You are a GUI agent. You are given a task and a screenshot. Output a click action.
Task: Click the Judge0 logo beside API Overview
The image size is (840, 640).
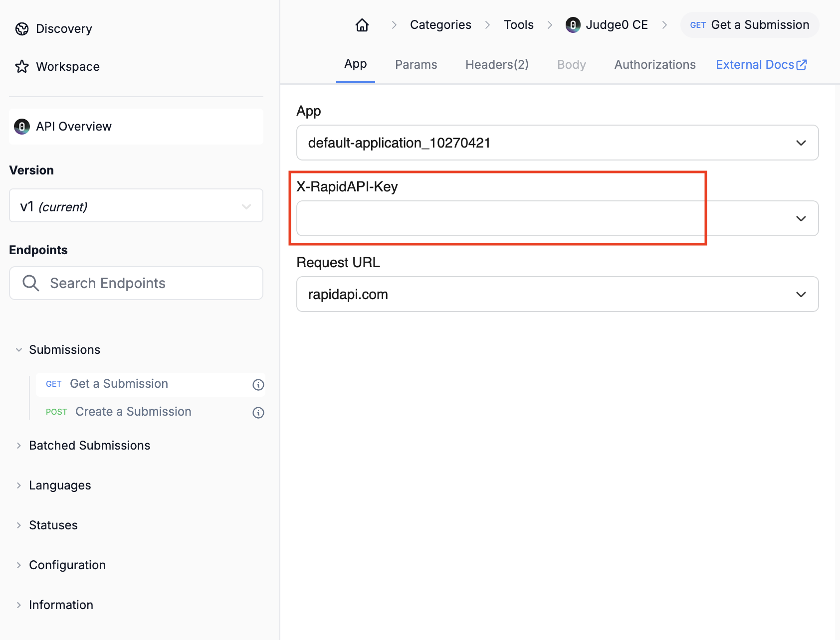[22, 127]
